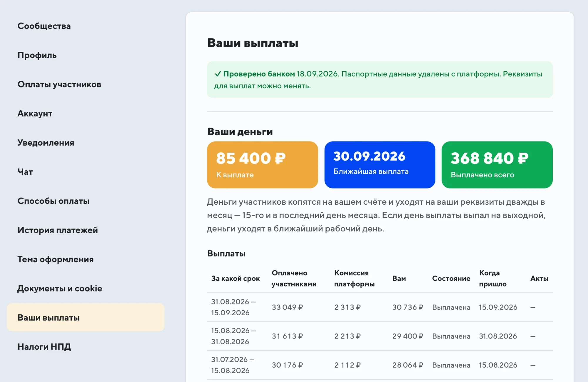Click the Оплачено участниками column header

coord(294,278)
